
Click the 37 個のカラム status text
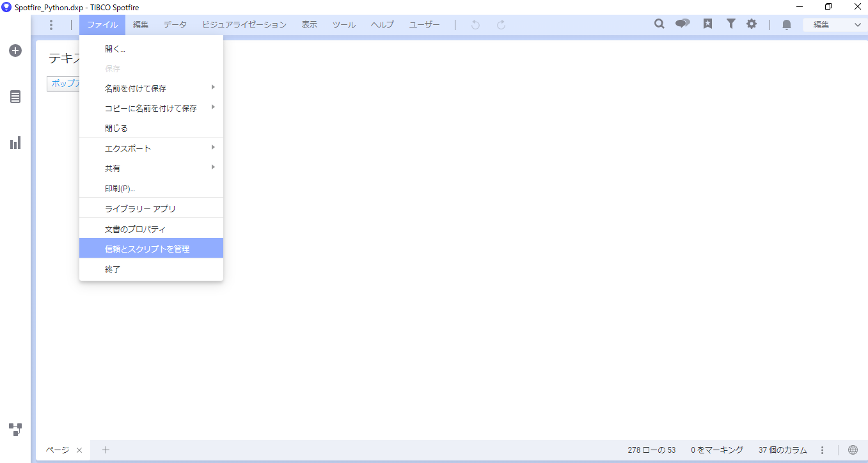click(x=783, y=450)
